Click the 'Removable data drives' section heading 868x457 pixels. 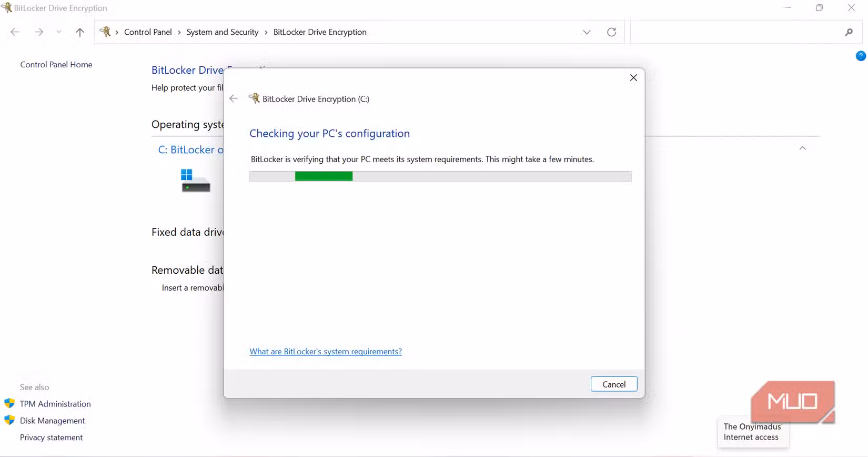pyautogui.click(x=187, y=270)
